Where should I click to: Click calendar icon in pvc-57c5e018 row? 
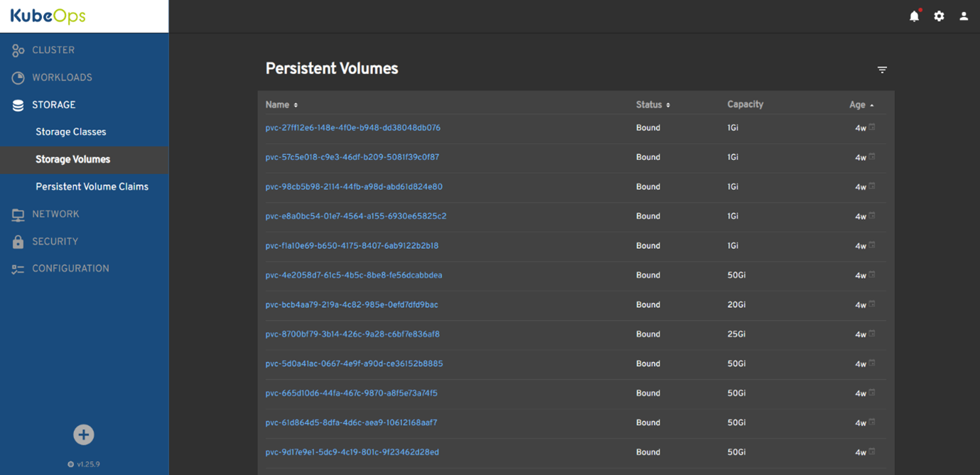[x=872, y=156]
